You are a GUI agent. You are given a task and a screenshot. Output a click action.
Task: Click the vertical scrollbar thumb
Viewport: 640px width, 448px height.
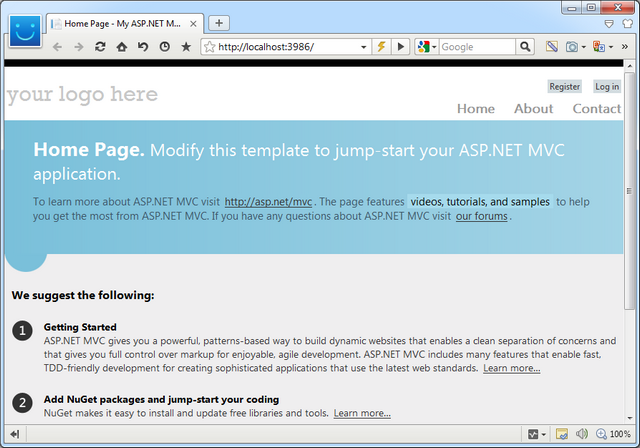pyautogui.click(x=630, y=191)
